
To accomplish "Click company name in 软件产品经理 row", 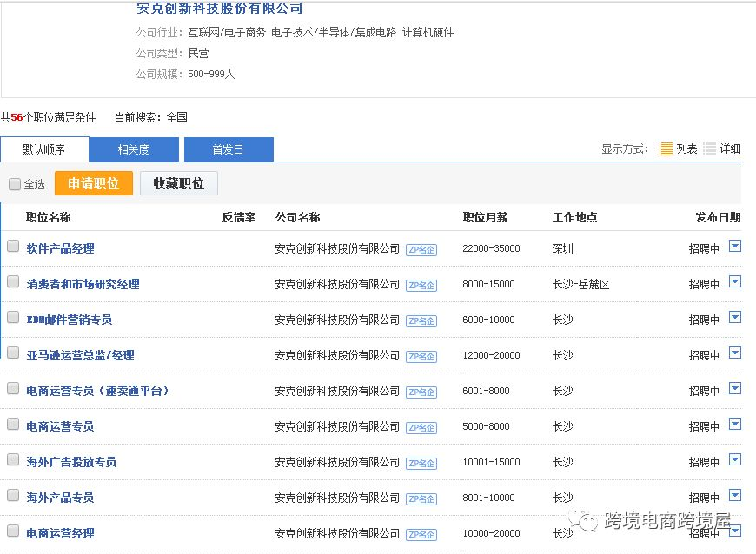I will coord(337,248).
